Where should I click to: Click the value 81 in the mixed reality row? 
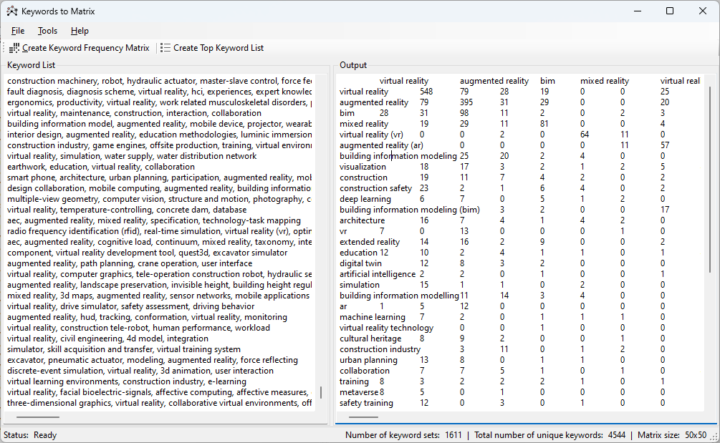[x=545, y=124]
